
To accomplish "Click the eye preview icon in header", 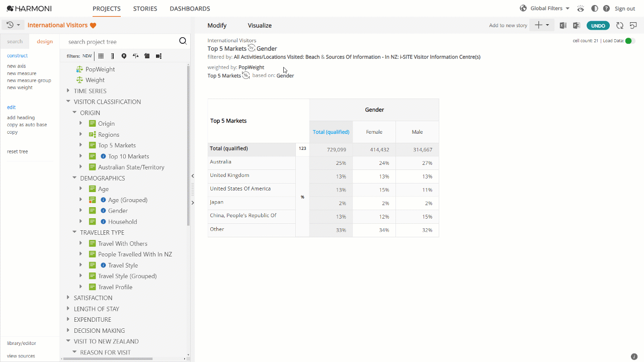I will [x=581, y=9].
